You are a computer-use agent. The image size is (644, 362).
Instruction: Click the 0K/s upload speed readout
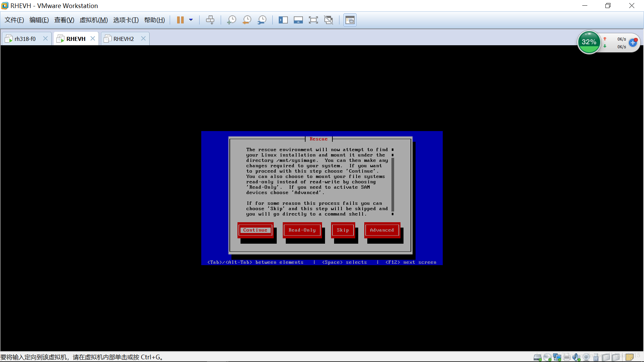(x=622, y=39)
